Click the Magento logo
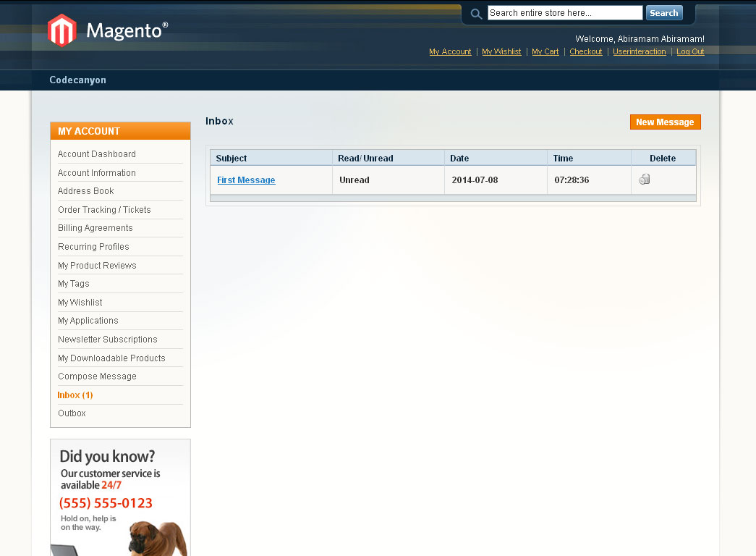Screen dimensions: 756x556 point(108,30)
